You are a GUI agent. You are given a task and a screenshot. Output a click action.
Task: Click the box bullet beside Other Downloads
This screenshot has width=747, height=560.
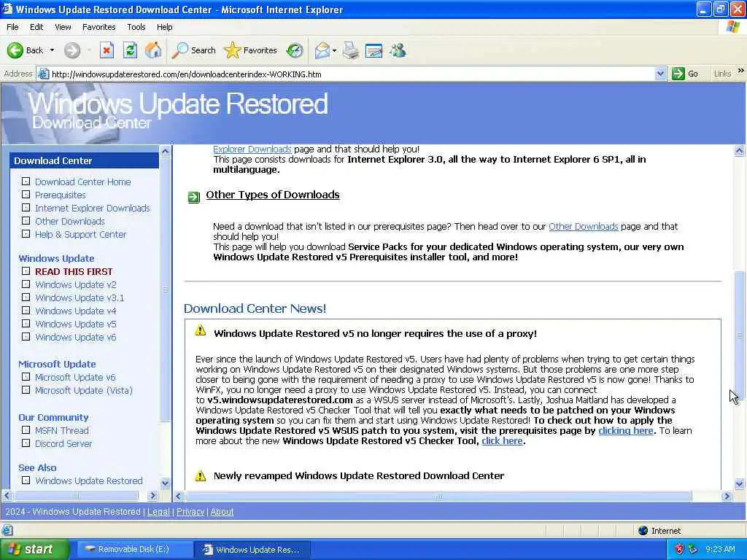click(x=26, y=220)
